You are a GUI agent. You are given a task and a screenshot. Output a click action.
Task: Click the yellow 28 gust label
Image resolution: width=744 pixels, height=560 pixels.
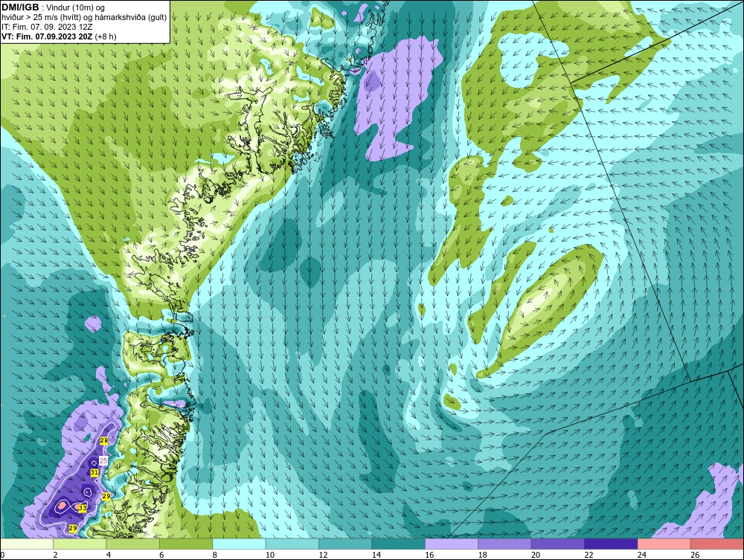(104, 441)
